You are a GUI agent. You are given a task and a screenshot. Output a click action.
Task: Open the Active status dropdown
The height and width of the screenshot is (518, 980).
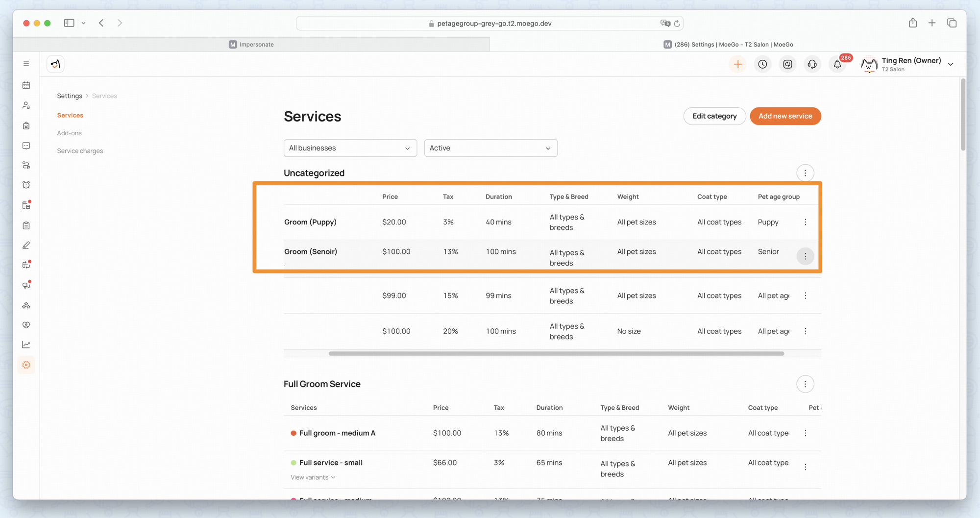click(x=490, y=148)
